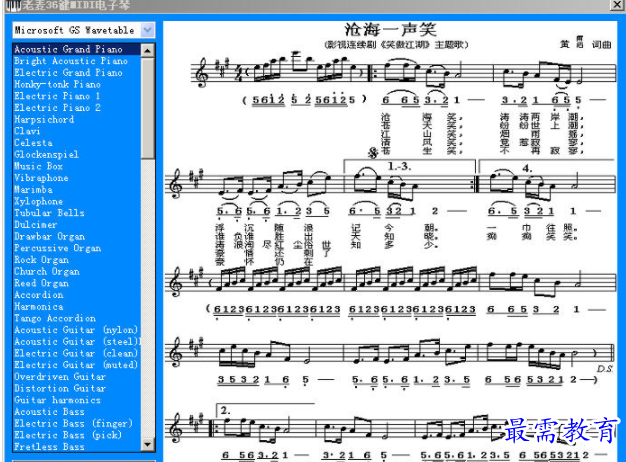The image size is (626, 462).
Task: Pick Accordion from the list
Action: (77, 295)
